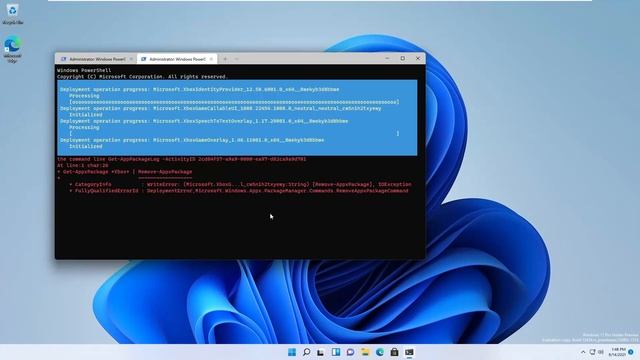
Task: Open the volume icon in system tray
Action: (600, 352)
